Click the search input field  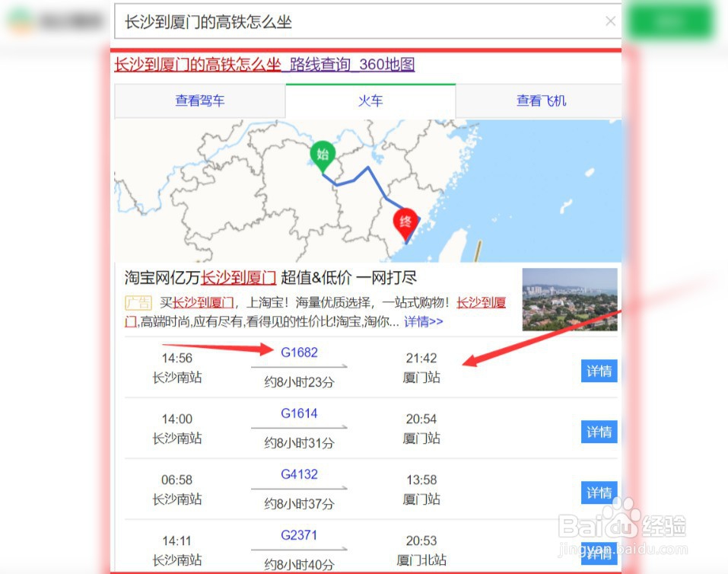click(367, 22)
